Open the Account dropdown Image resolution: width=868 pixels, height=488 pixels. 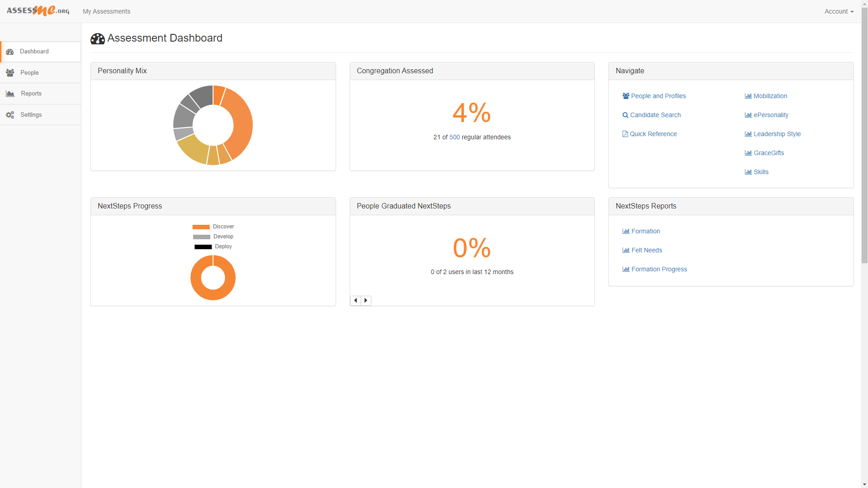(839, 11)
